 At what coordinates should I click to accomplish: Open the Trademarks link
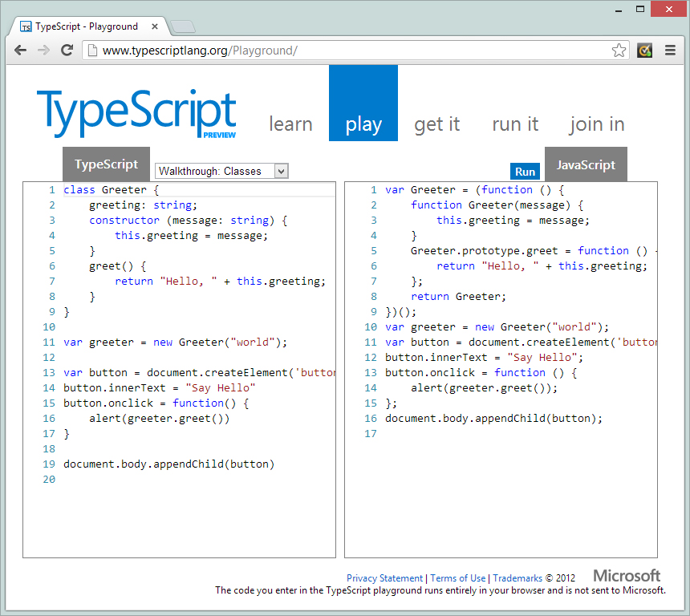click(517, 577)
